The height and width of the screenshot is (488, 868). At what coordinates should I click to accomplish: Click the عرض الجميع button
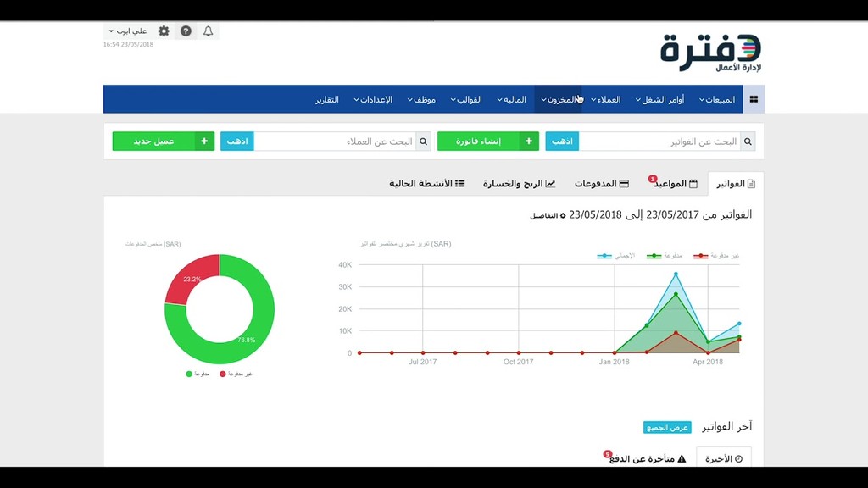(x=667, y=427)
